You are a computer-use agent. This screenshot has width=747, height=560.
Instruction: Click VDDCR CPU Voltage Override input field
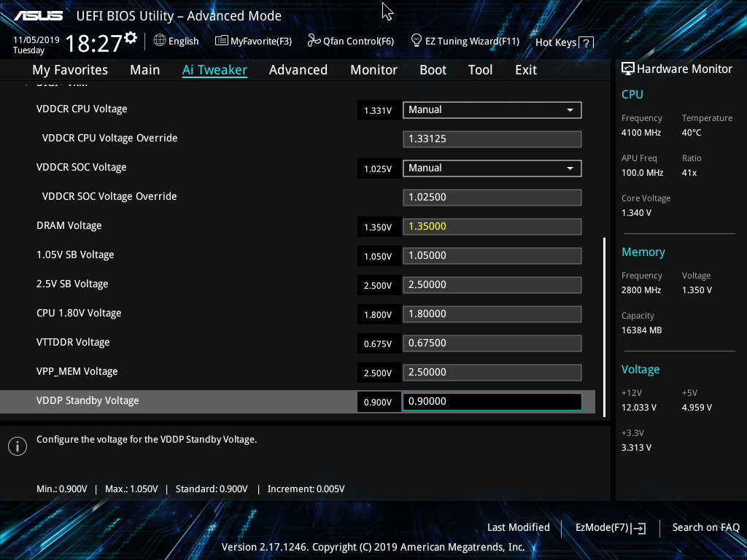pos(492,139)
